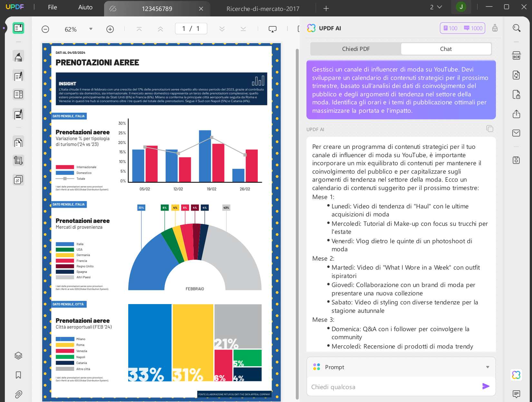Send email with the envelope icon
The image size is (532, 402).
(x=516, y=133)
